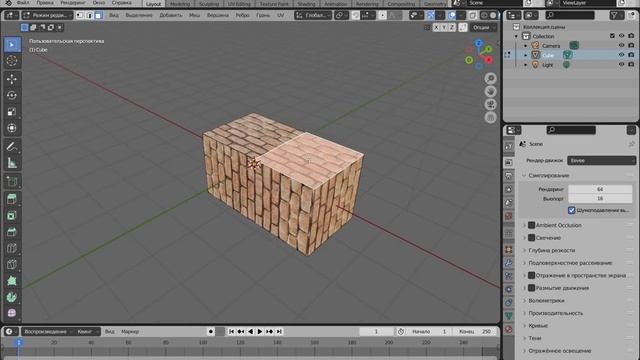Enable Размытие движения checkbox
The width and height of the screenshot is (640, 360).
click(x=531, y=288)
